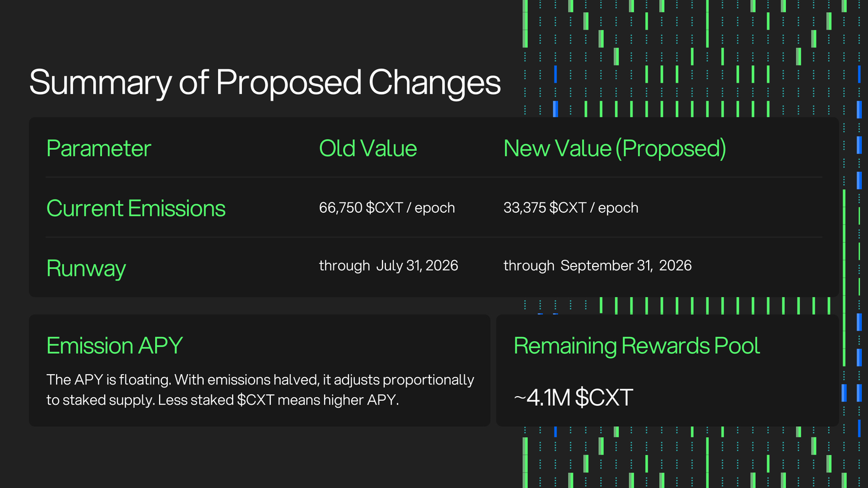Click the Emission APY heading

coord(115,346)
